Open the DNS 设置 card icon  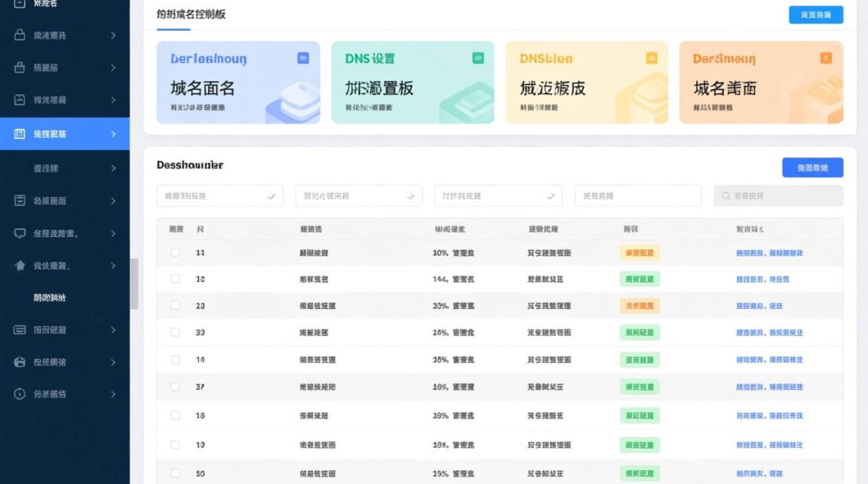pos(478,57)
